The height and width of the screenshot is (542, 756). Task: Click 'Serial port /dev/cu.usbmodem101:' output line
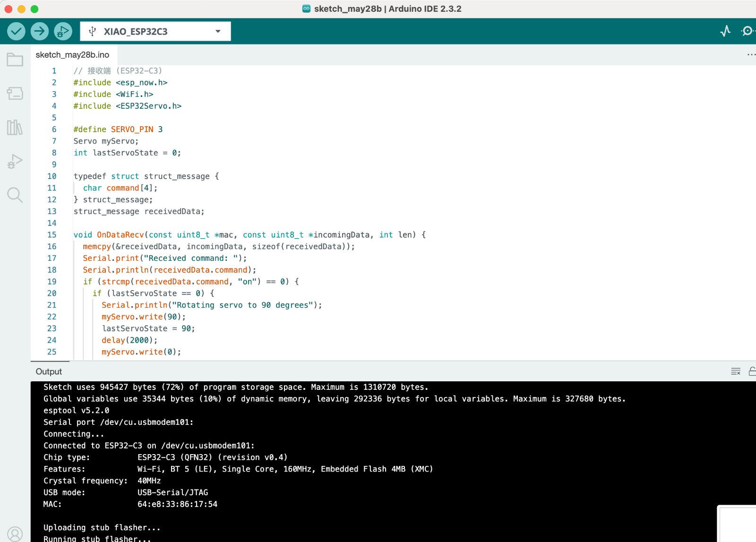click(x=118, y=422)
